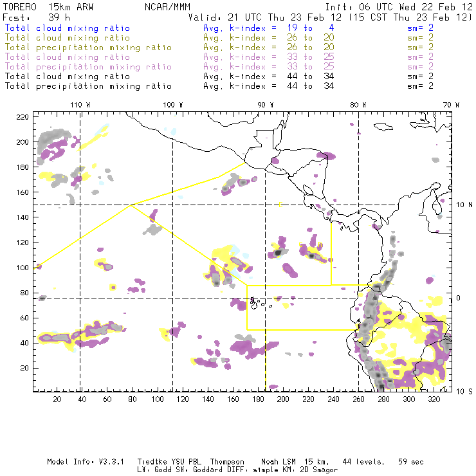Click the blue 'Avg. k-index = 19 to 4' value
The height and width of the screenshot is (476, 476).
coord(269,28)
